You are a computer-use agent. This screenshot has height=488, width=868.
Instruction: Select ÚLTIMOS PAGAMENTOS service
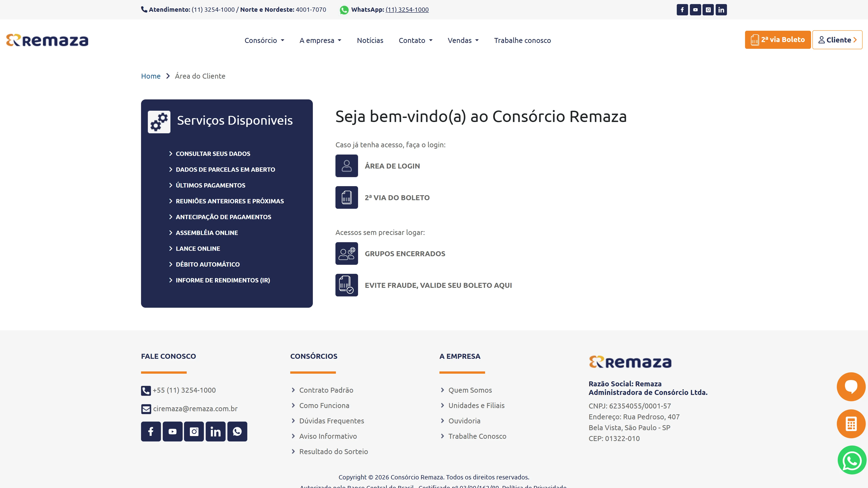[x=210, y=185]
